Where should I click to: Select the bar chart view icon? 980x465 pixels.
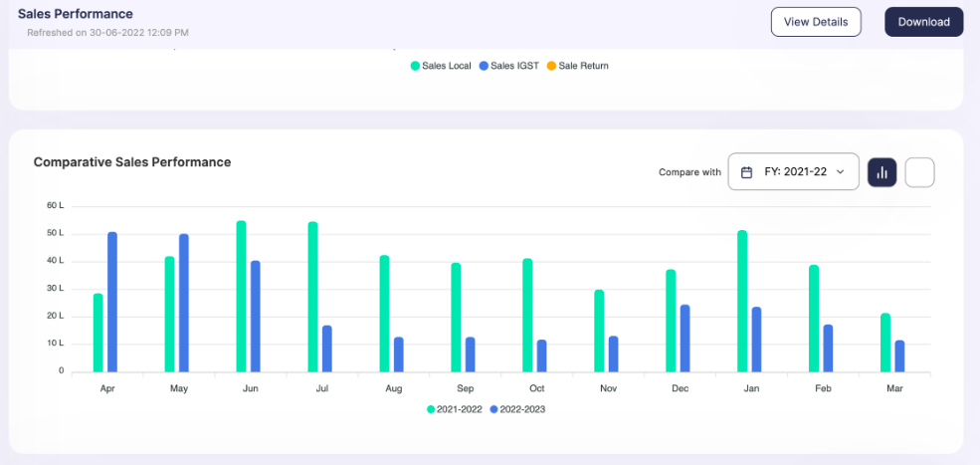tap(882, 172)
